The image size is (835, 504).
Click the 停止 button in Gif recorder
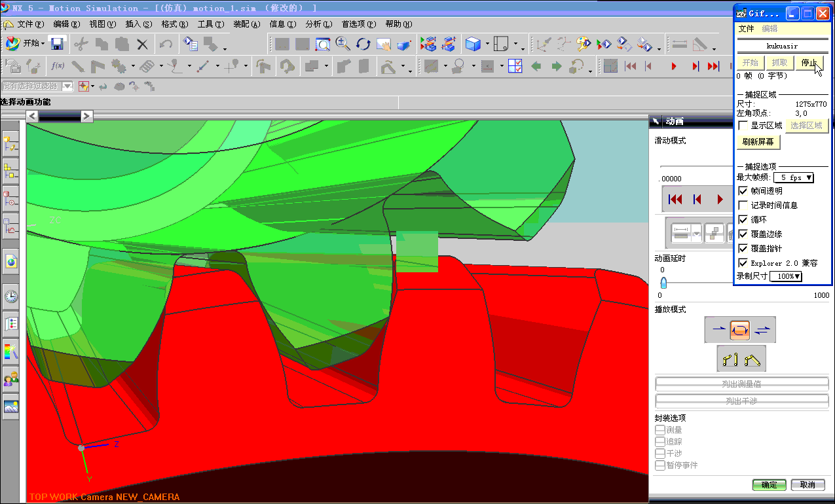tap(809, 63)
